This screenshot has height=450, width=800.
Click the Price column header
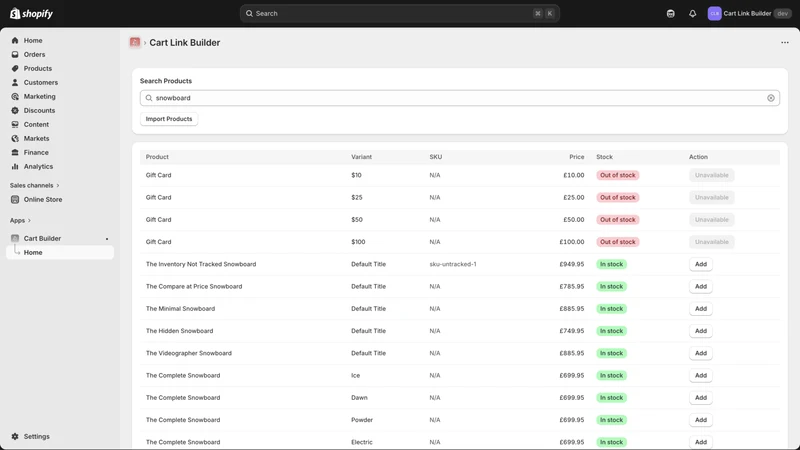click(x=577, y=157)
